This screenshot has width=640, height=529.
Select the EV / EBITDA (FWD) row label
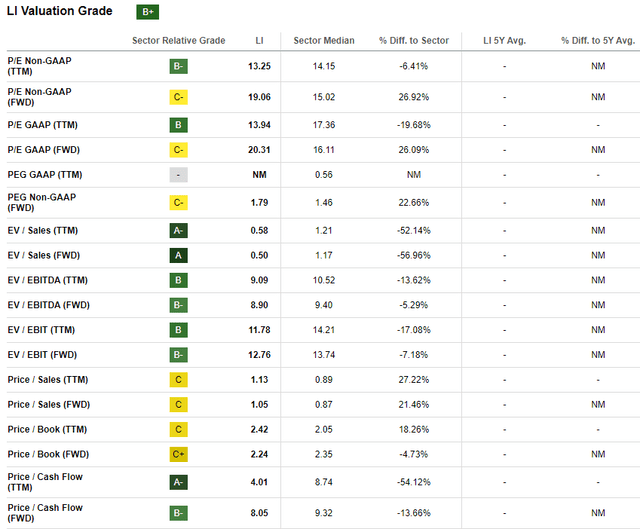[x=49, y=305]
